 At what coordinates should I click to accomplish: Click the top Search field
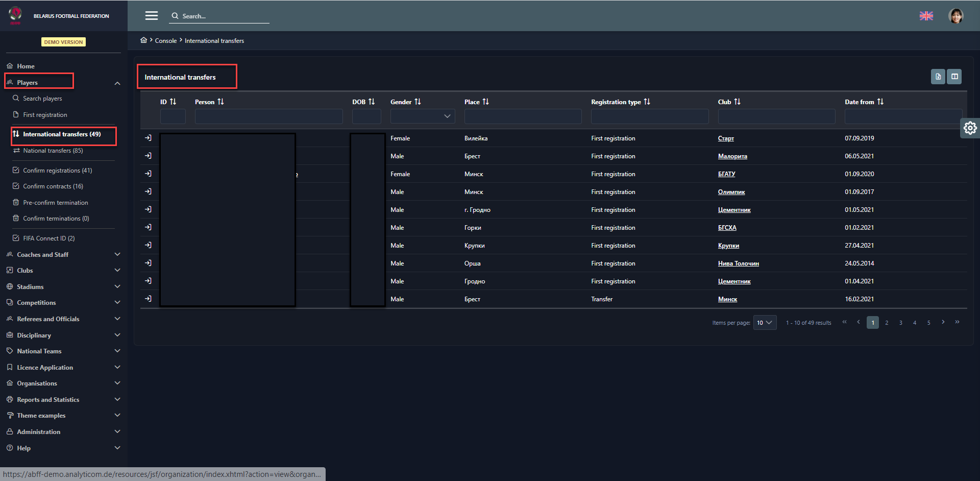pyautogui.click(x=224, y=16)
